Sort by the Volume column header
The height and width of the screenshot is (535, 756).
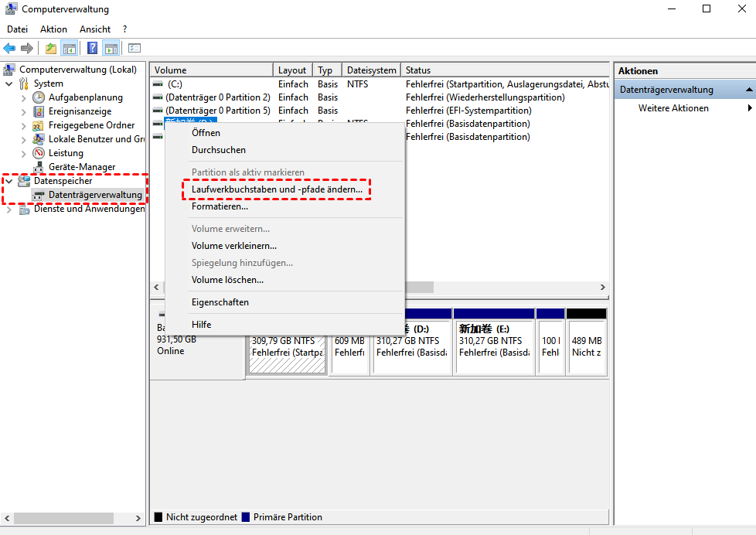click(212, 70)
